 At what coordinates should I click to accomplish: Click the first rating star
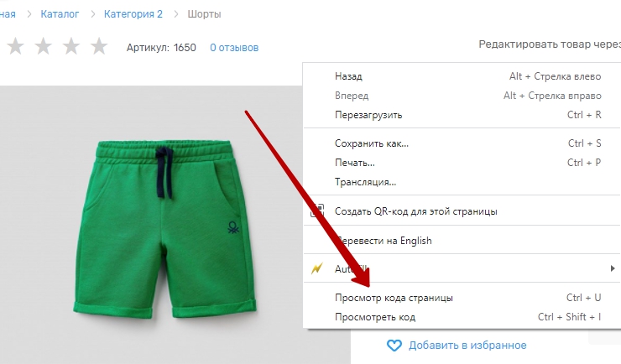click(x=14, y=47)
